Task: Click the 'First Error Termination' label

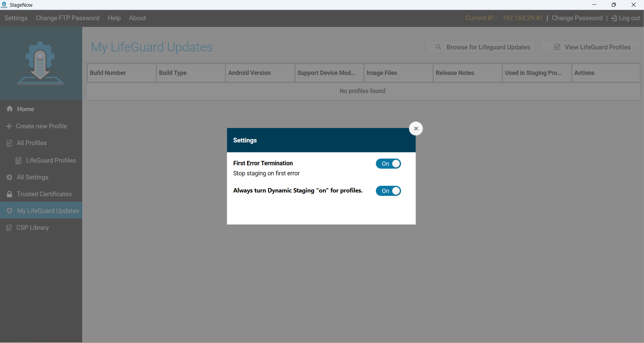Action: [263, 163]
